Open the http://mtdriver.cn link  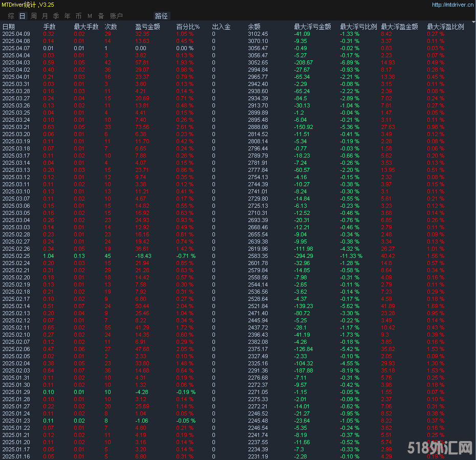coord(452,5)
